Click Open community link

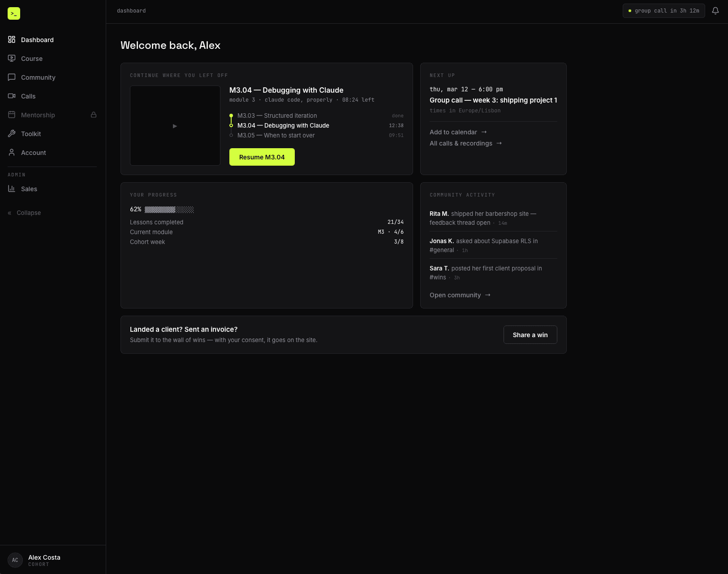tap(460, 295)
